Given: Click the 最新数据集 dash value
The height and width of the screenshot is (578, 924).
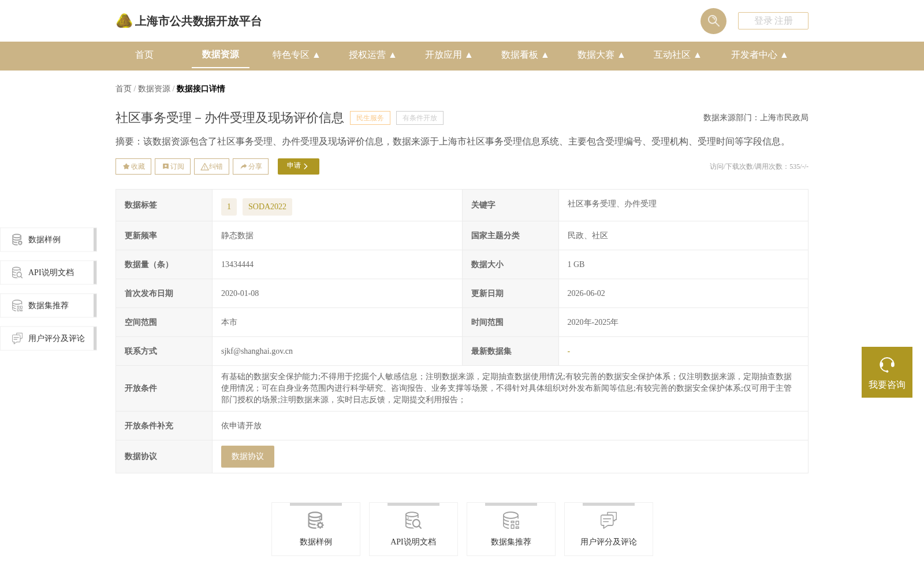Looking at the screenshot, I should tap(569, 351).
